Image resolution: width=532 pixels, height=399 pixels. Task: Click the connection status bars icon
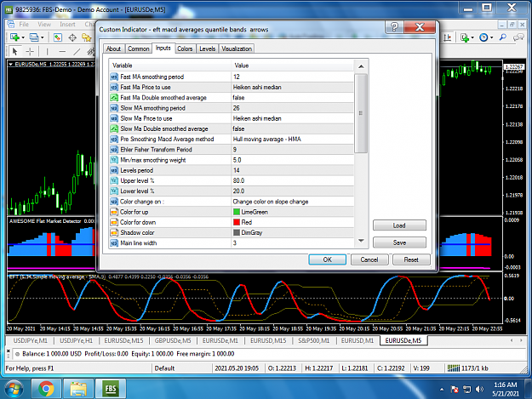pyautogui.click(x=454, y=368)
